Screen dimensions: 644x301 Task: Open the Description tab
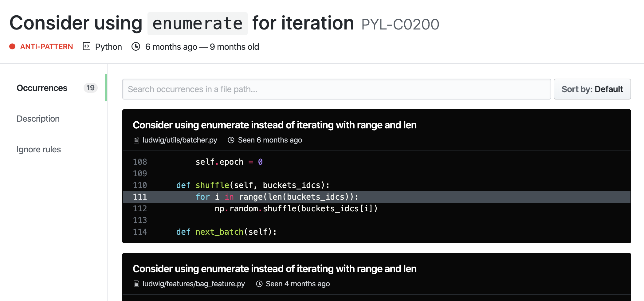38,119
